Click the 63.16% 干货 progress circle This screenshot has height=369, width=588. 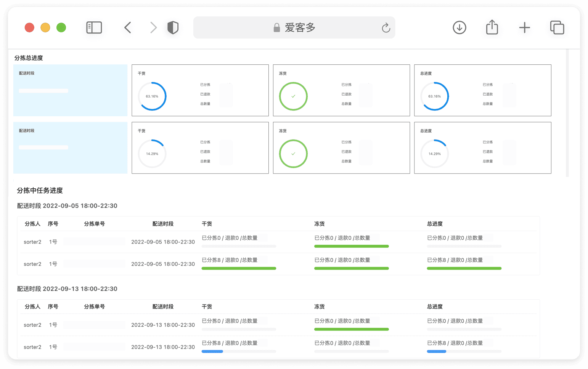pos(152,96)
